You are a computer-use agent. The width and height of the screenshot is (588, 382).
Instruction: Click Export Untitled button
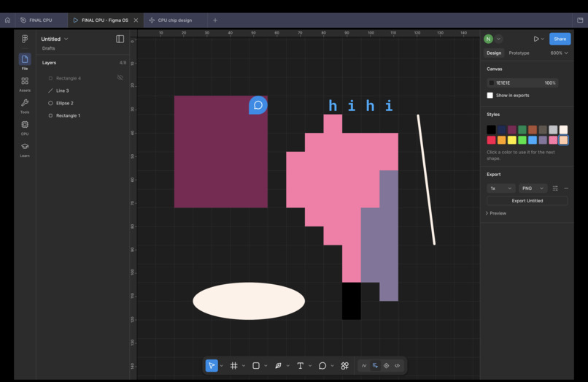coord(527,201)
